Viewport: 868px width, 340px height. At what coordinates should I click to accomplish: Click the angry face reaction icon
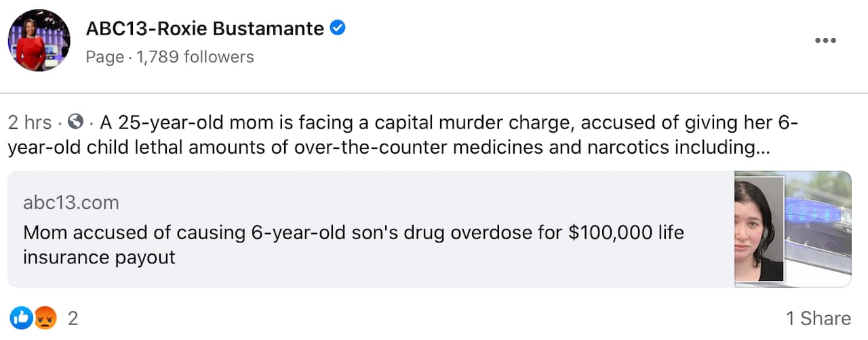click(x=45, y=318)
